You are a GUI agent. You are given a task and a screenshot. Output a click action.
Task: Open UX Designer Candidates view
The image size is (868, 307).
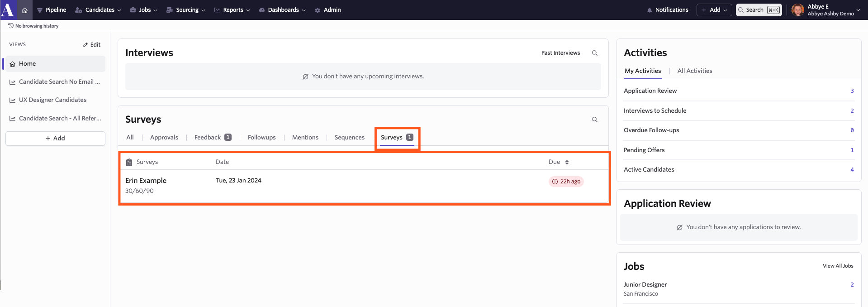click(55, 100)
